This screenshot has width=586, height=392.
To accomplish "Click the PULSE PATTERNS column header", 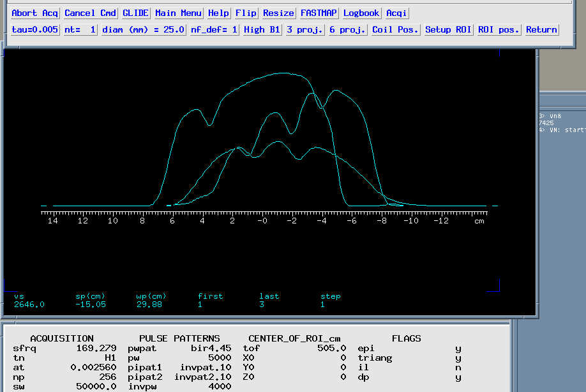I will click(x=179, y=338).
